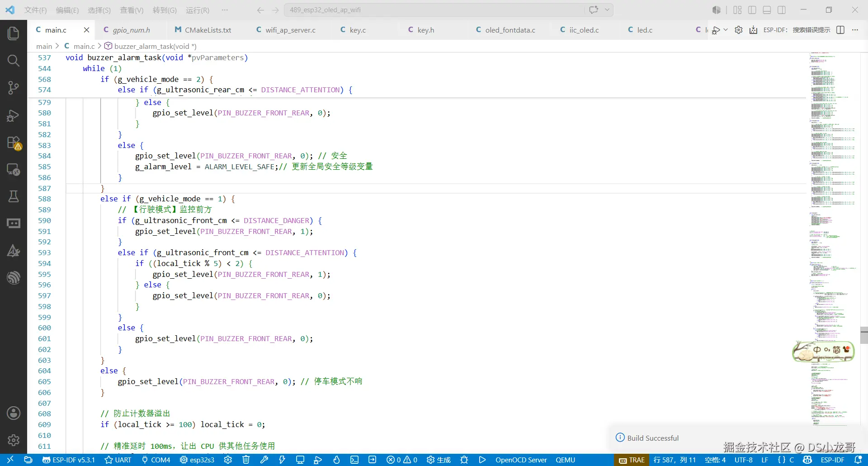Open the 查看(V) menu
This screenshot has width=868, height=466.
coord(132,10)
